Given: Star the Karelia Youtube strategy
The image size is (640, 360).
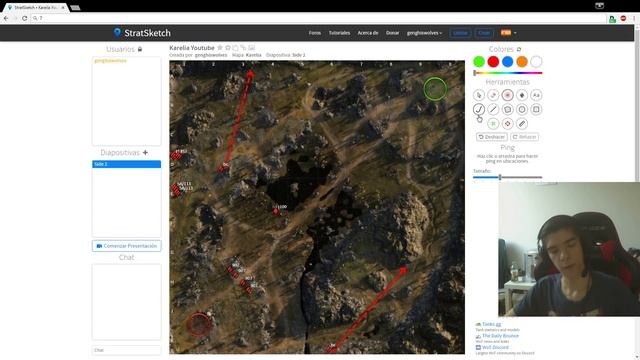Looking at the screenshot, I should (x=220, y=48).
